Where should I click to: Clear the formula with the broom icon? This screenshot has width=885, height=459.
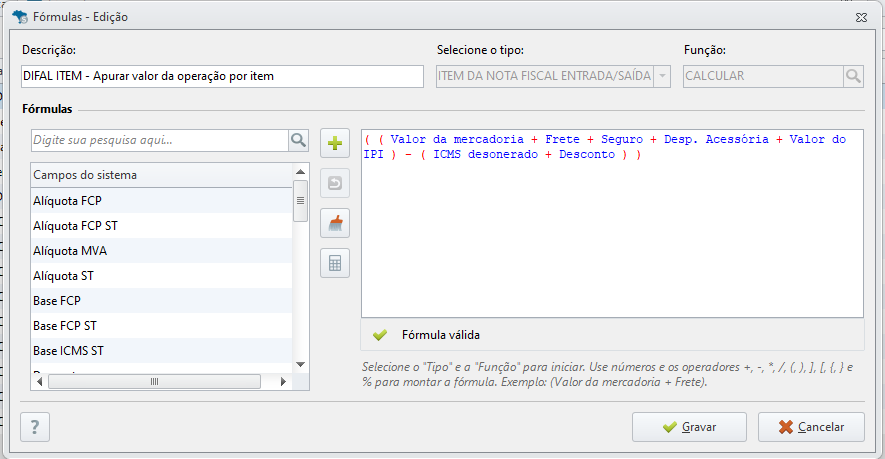[x=335, y=224]
